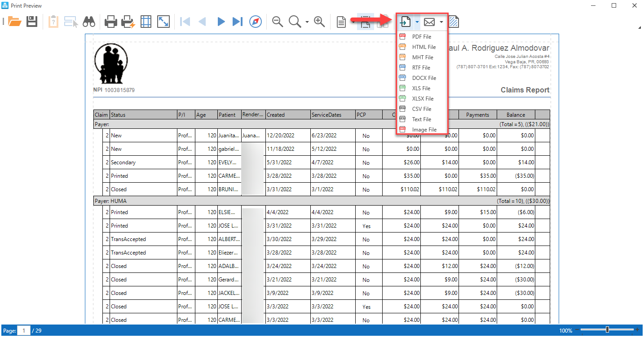Jump to Last Page
This screenshot has height=338, width=644.
pos(238,22)
